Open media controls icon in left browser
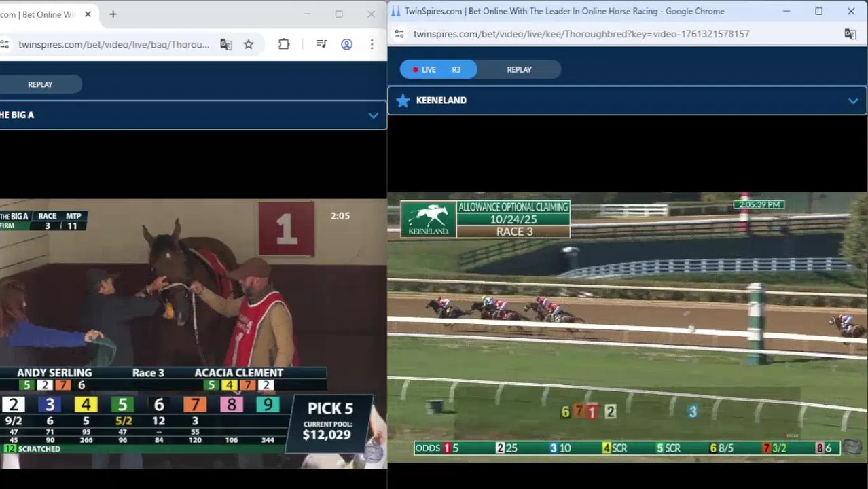Screen dimensions: 868x489 (322, 44)
